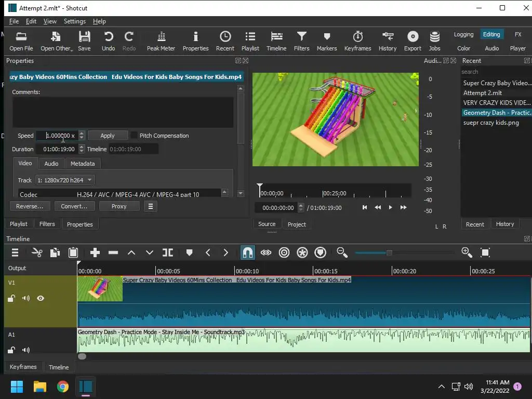Click the Lift up-arrow timeline icon
This screenshot has width=532, height=399.
click(131, 252)
